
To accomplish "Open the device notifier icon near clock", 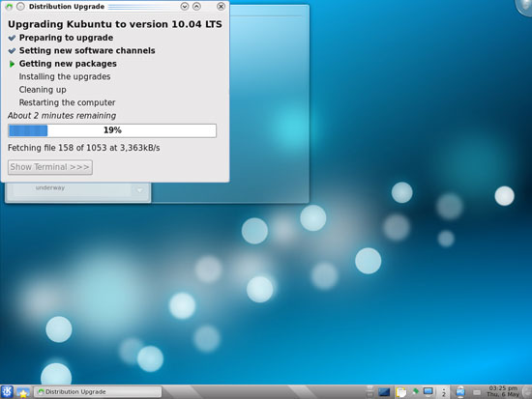I will tap(460, 392).
